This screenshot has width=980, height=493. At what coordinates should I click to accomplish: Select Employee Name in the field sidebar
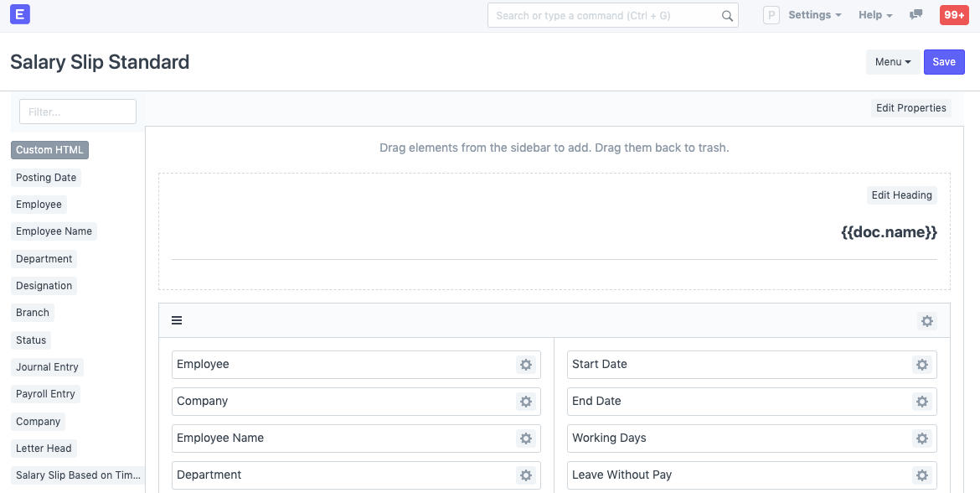pos(54,231)
